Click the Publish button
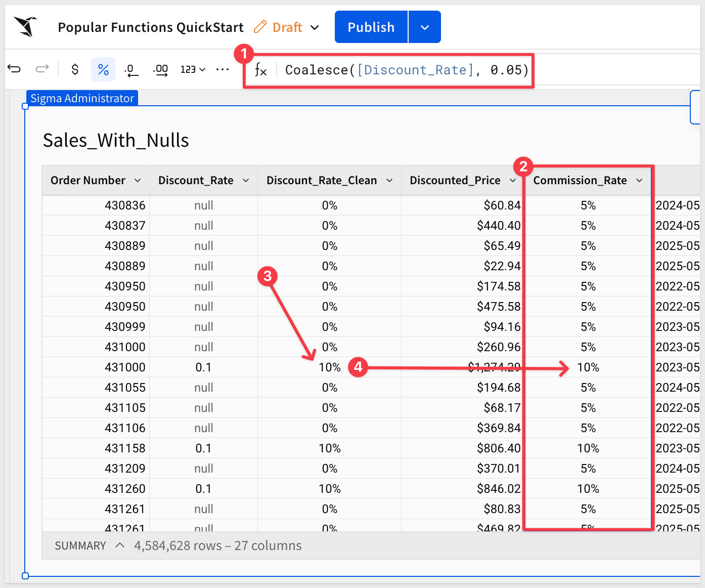This screenshot has height=588, width=705. [371, 27]
